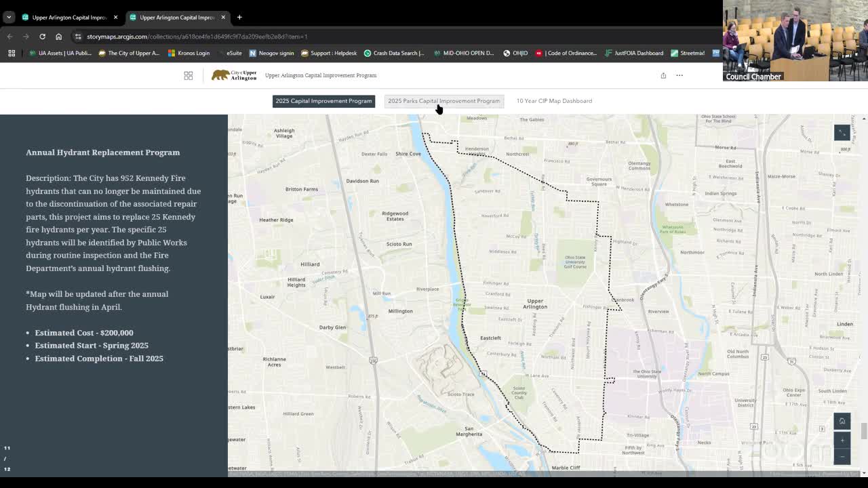
Task: Zoom out on the map
Action: point(842,456)
